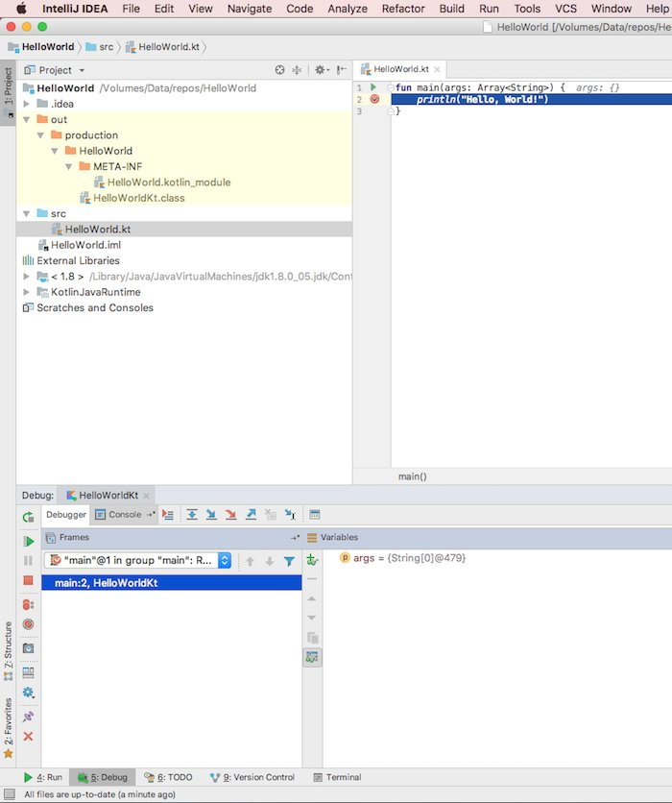Viewport: 672px width, 803px height.
Task: Click the New Watch plus icon
Action: click(x=312, y=560)
